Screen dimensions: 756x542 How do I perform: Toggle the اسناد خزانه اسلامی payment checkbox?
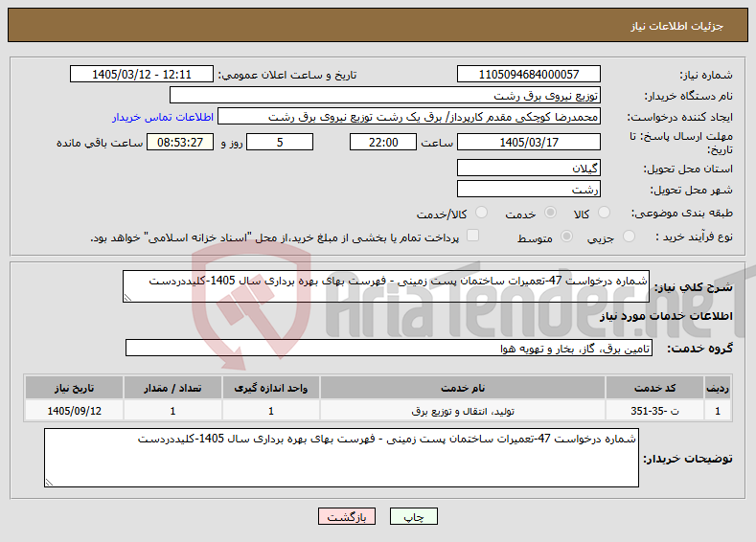click(x=473, y=236)
